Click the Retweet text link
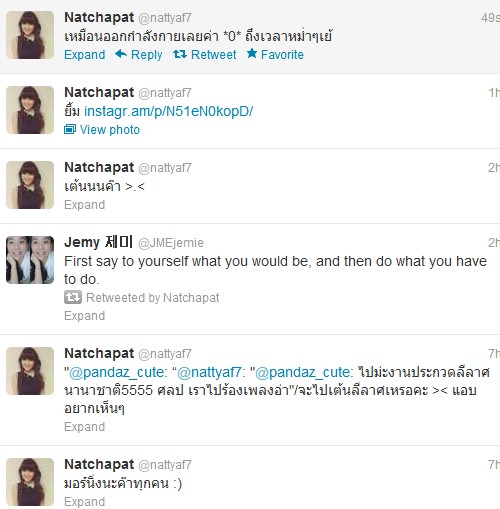 click(214, 55)
